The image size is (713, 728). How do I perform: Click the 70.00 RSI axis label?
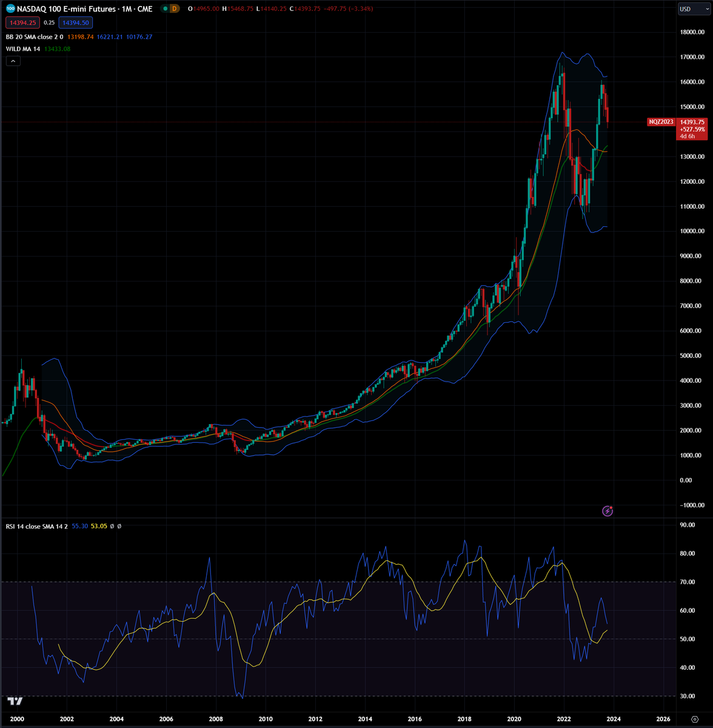pos(688,582)
